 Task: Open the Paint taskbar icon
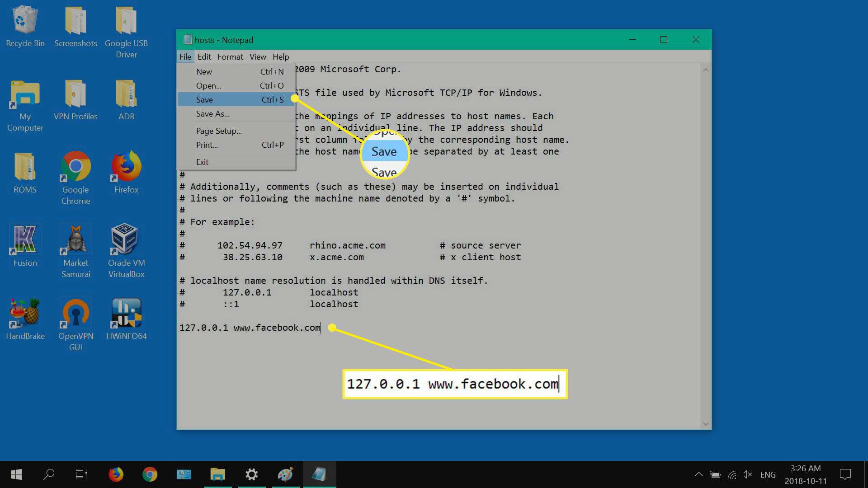(285, 474)
